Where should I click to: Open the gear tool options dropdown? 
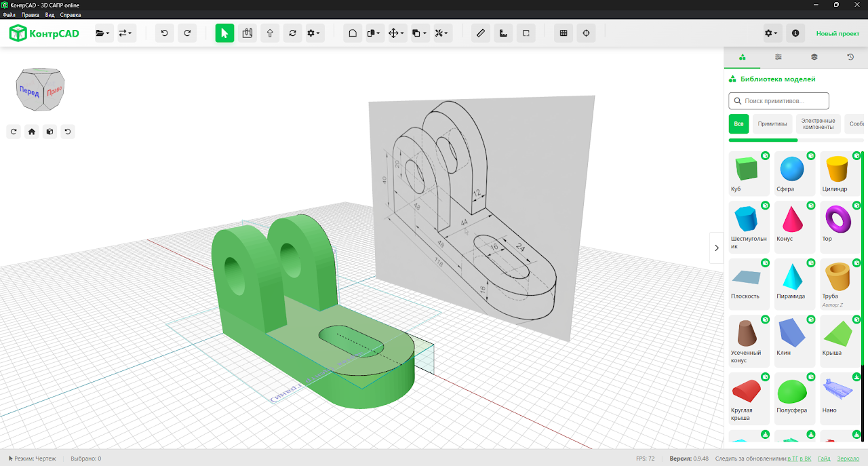(314, 33)
